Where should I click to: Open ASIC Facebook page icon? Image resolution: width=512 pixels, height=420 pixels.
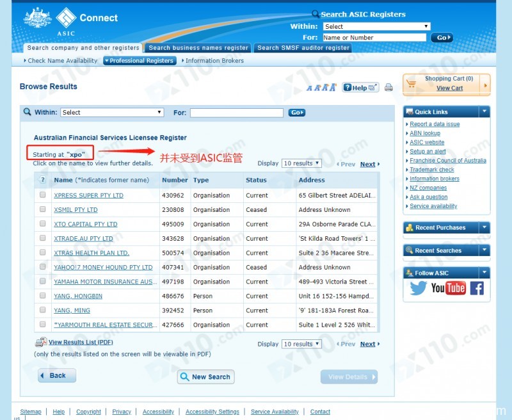pyautogui.click(x=477, y=288)
